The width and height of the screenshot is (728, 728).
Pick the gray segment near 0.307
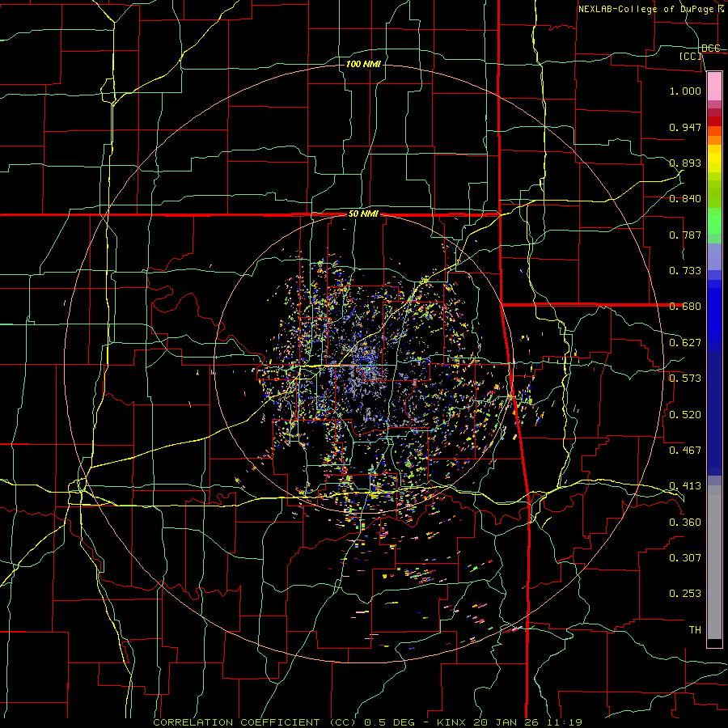coord(714,562)
